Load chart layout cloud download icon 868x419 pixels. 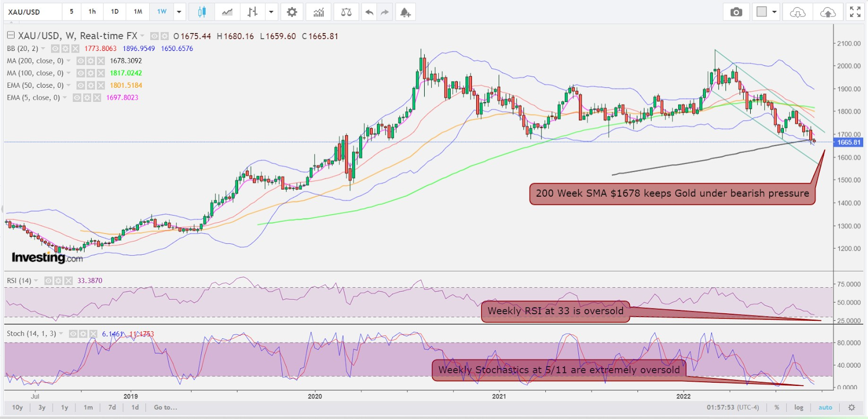click(x=797, y=12)
